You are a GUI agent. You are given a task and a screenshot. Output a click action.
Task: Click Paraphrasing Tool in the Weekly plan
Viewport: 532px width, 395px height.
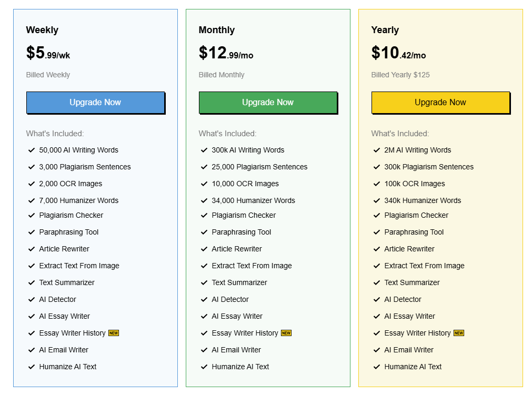(x=68, y=232)
